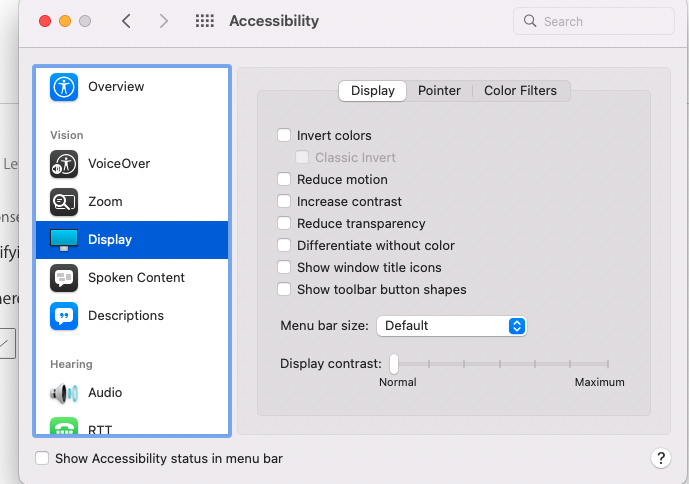Switch to the Pointer tab
The width and height of the screenshot is (689, 484).
click(439, 91)
